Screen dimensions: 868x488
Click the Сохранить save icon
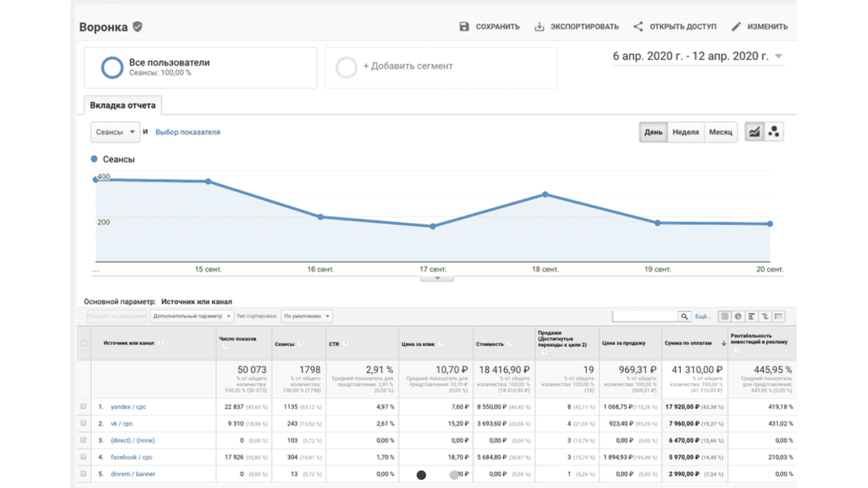click(464, 27)
